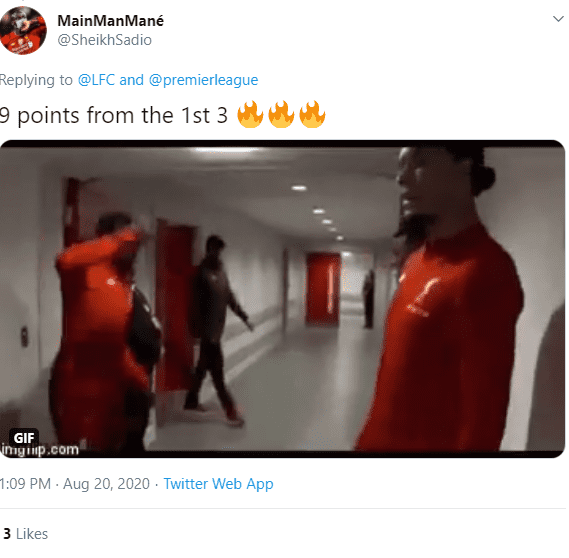Select the '9 points from the 1st 3' text
This screenshot has width=569, height=558.
click(x=114, y=116)
